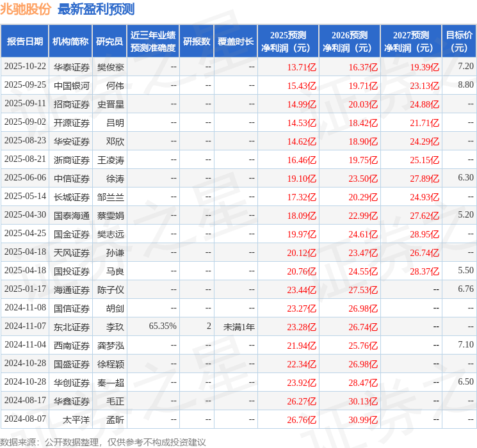Click the 华安证券 institution cell
Viewport: 477px width, 448px height.
click(x=72, y=141)
